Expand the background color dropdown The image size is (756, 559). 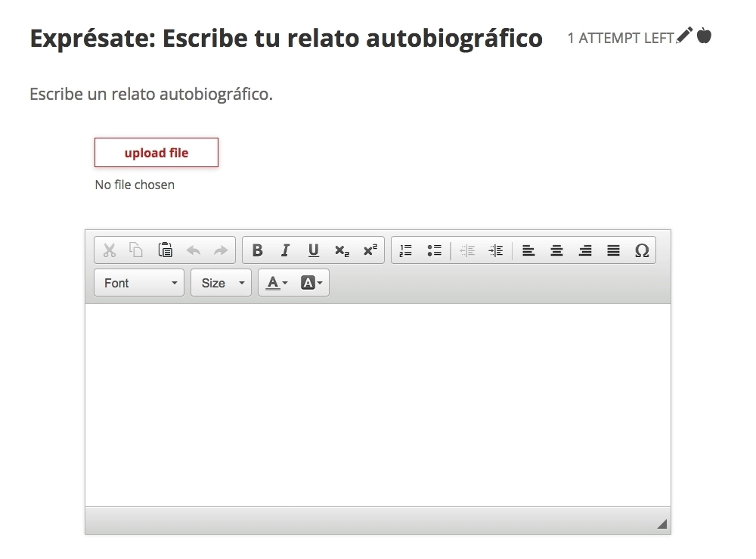coord(311,283)
